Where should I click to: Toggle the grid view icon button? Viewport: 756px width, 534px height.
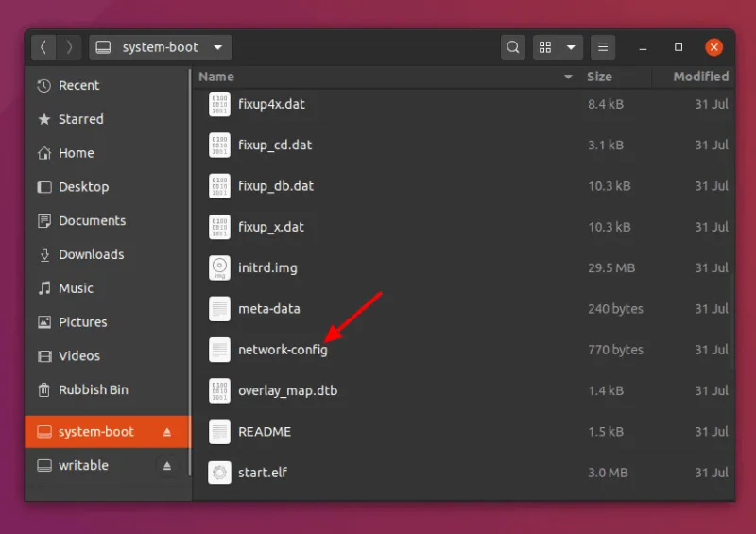coord(544,47)
